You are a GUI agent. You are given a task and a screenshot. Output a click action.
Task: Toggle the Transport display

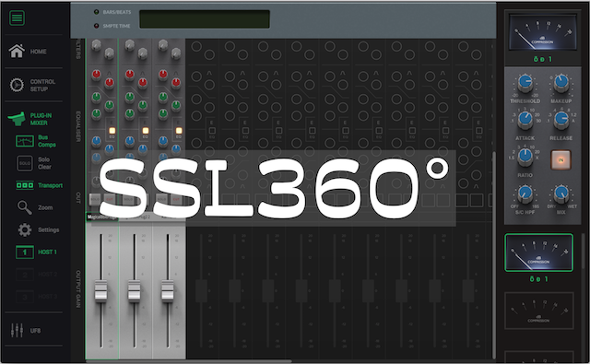tap(39, 185)
